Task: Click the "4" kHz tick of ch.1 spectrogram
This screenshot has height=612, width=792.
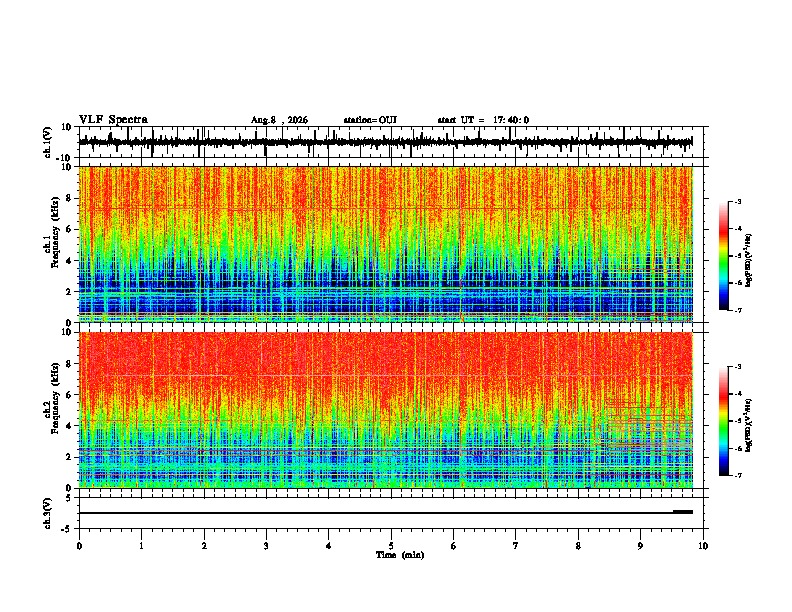Action: pos(70,261)
